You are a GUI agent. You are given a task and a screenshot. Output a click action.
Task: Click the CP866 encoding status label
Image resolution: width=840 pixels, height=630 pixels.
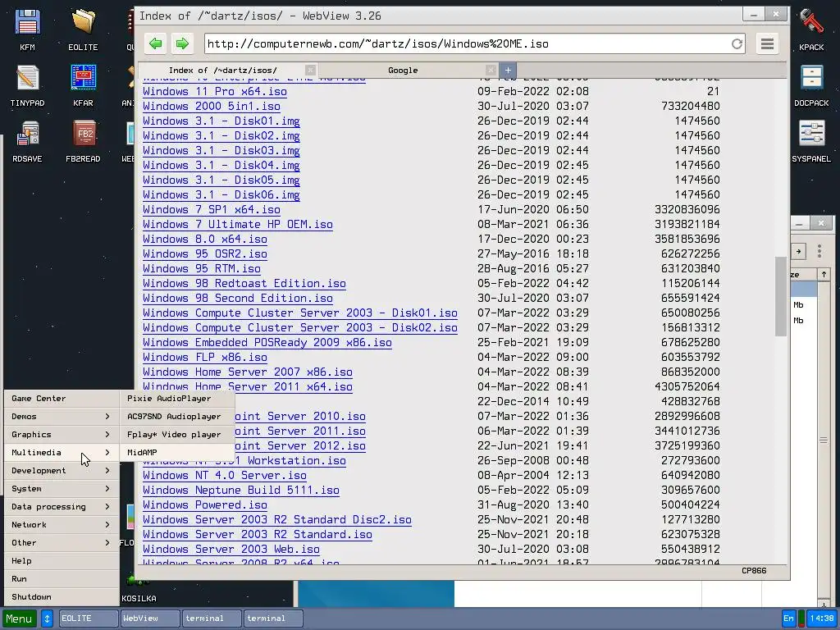click(x=754, y=571)
